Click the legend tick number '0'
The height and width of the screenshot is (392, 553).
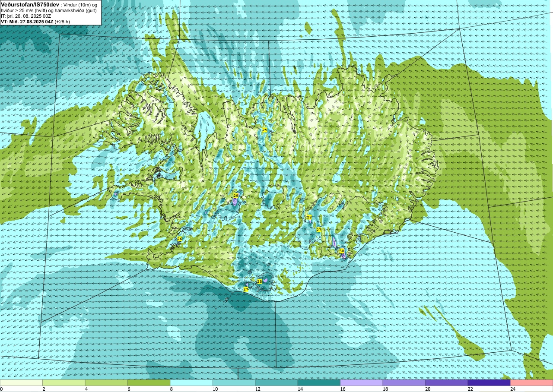(x=1, y=389)
